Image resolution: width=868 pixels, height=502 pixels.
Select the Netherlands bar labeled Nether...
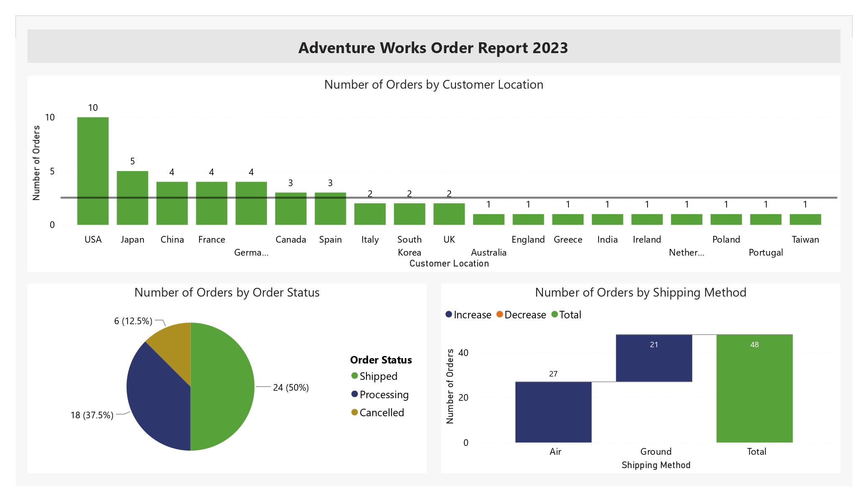pos(686,219)
